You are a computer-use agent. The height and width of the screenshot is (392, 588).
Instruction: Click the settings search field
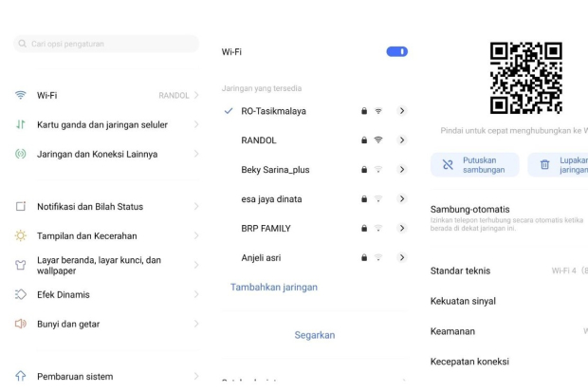coord(106,44)
